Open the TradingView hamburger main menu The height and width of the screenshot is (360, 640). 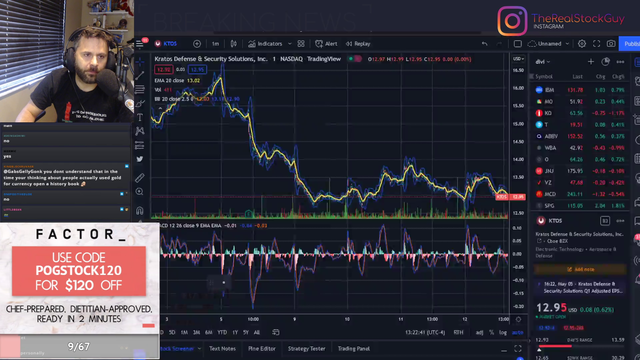point(140,44)
